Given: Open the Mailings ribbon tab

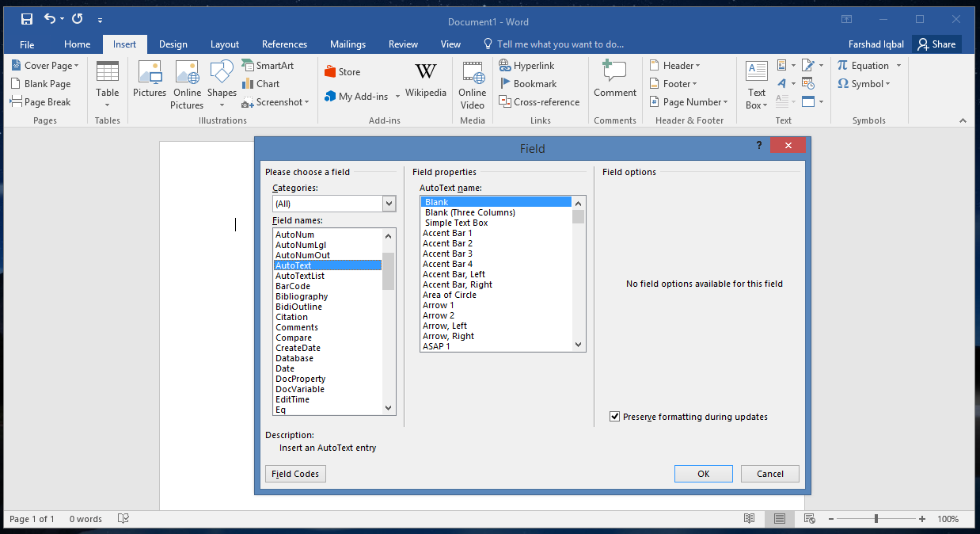Looking at the screenshot, I should (348, 44).
